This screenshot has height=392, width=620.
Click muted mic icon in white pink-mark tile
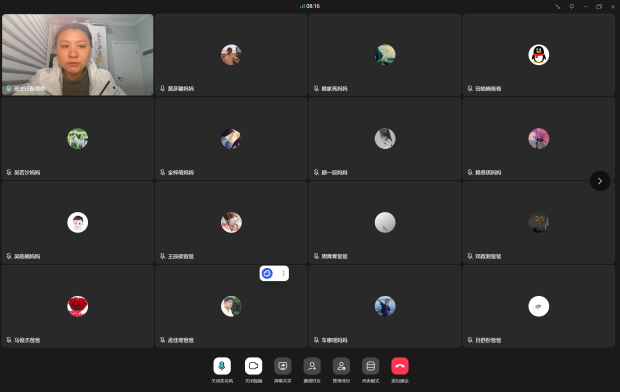[x=470, y=340]
